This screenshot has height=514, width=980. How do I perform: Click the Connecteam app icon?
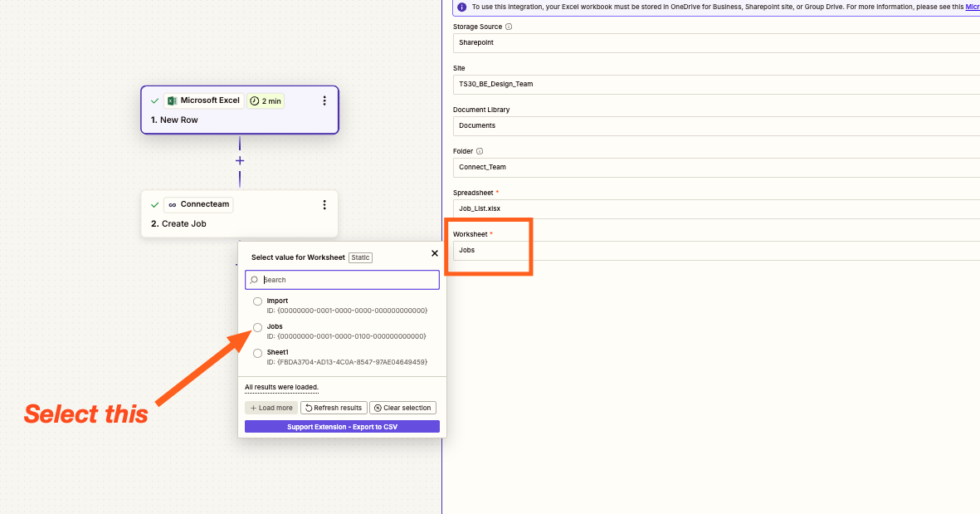coord(173,204)
